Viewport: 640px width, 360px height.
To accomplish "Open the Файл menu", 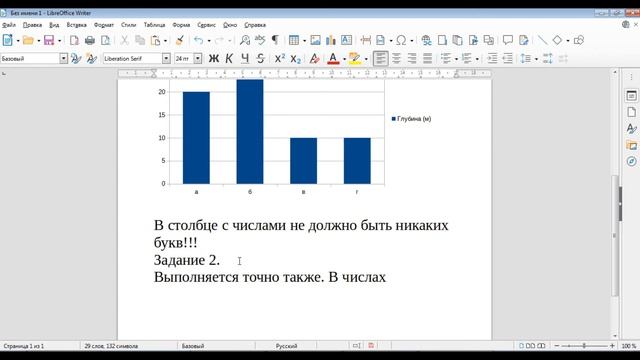I will coord(9,25).
